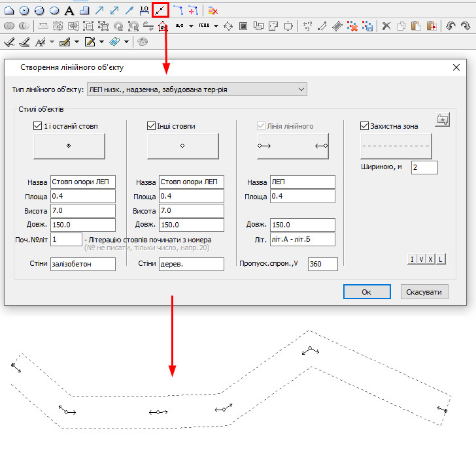Select the 1.0 dimension tool
The width and height of the screenshot is (476, 454).
(x=144, y=10)
